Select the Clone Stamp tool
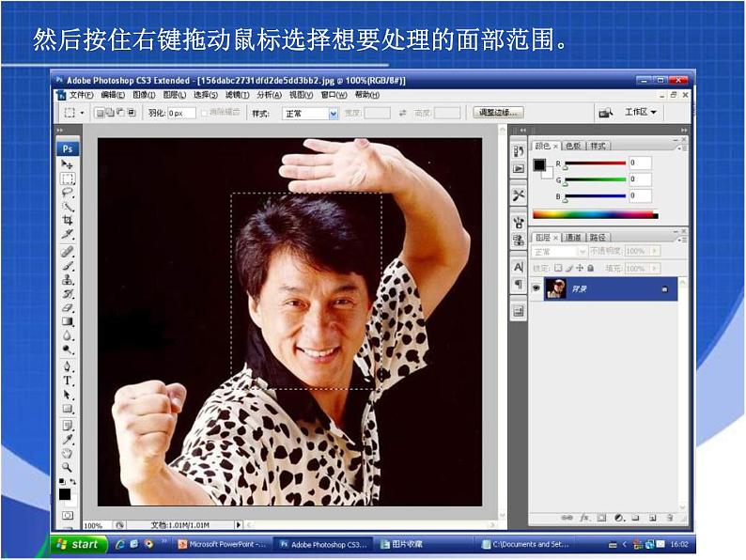 pos(68,280)
